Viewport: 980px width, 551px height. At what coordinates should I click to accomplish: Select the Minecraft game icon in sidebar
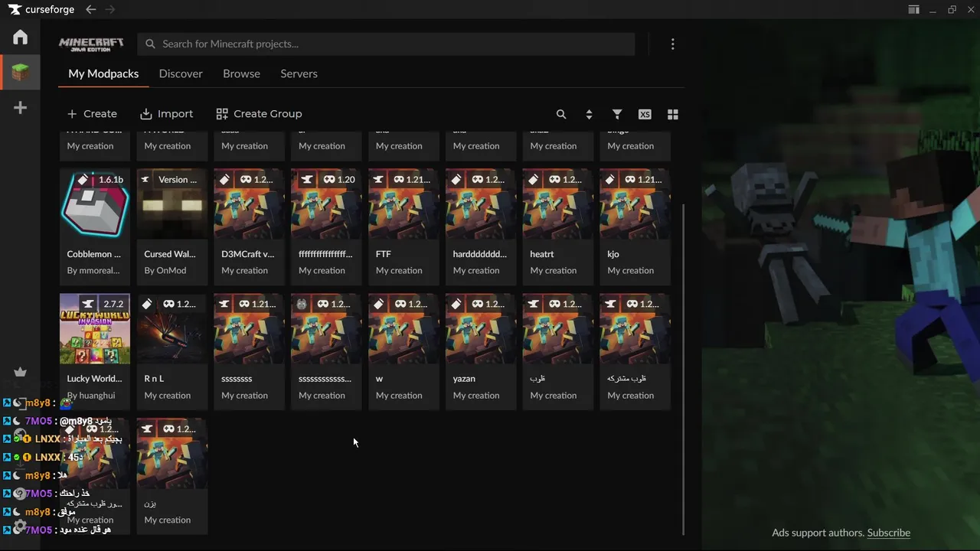coord(21,73)
